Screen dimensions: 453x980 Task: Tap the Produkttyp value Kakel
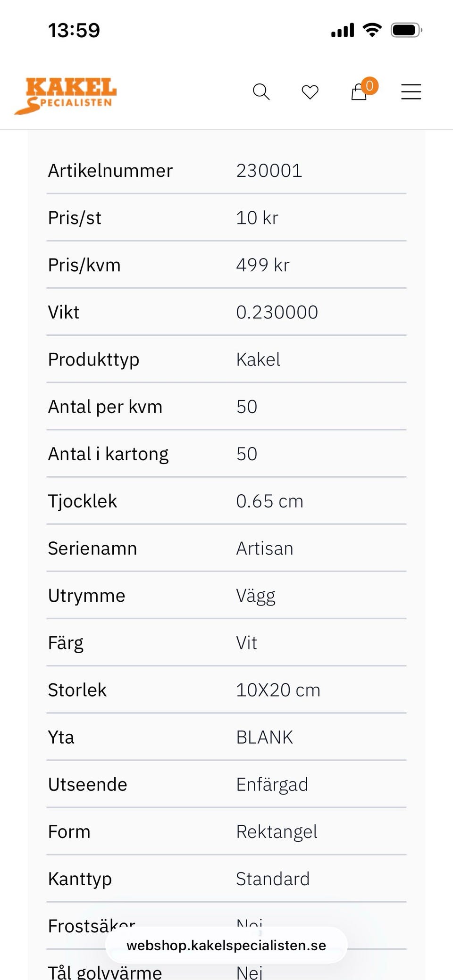pos(258,359)
